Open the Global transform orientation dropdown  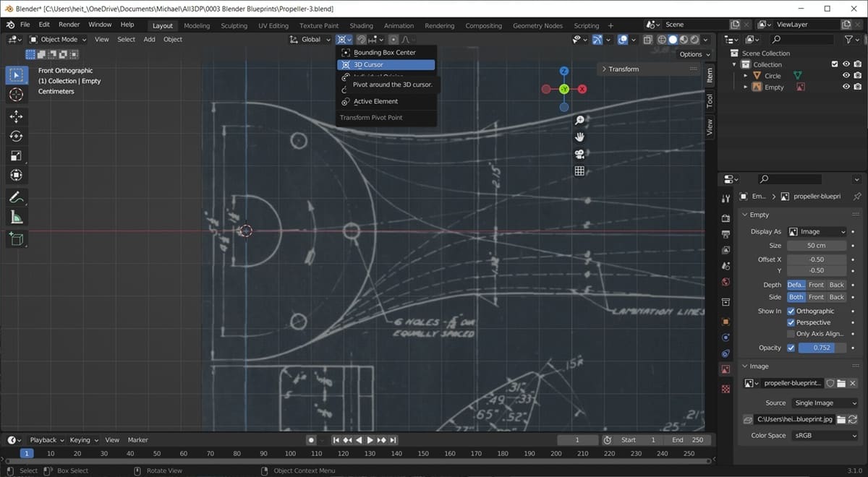[310, 39]
